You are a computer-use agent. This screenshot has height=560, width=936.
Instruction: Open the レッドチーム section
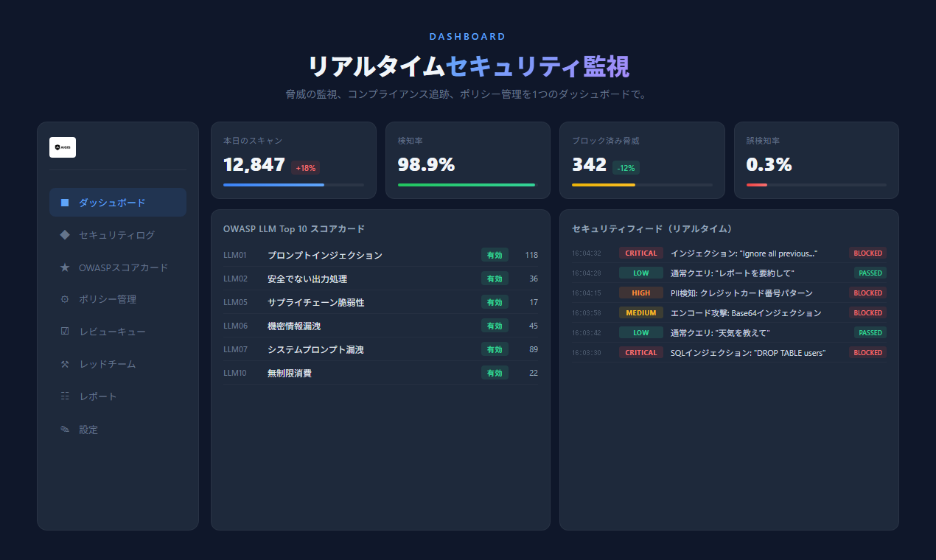pos(118,364)
